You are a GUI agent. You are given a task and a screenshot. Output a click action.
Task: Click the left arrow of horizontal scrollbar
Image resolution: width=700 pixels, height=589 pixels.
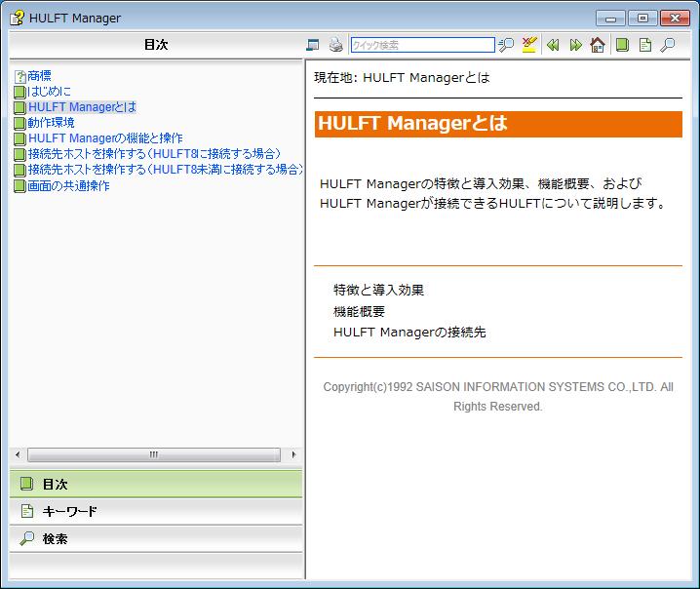pyautogui.click(x=18, y=454)
